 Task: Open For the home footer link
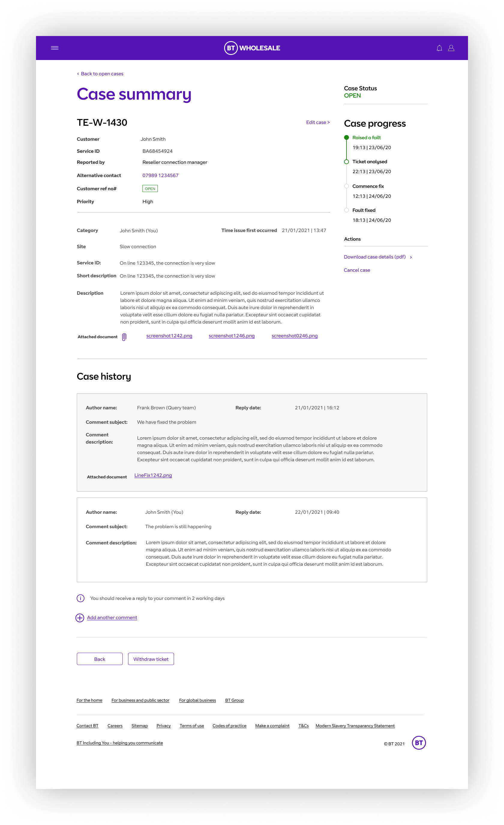pos(89,700)
